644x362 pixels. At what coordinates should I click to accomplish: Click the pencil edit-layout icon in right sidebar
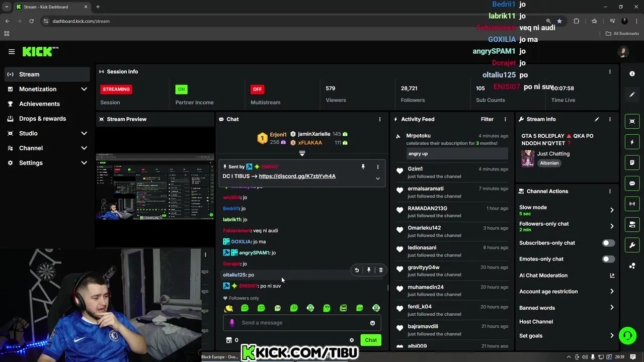click(x=632, y=94)
